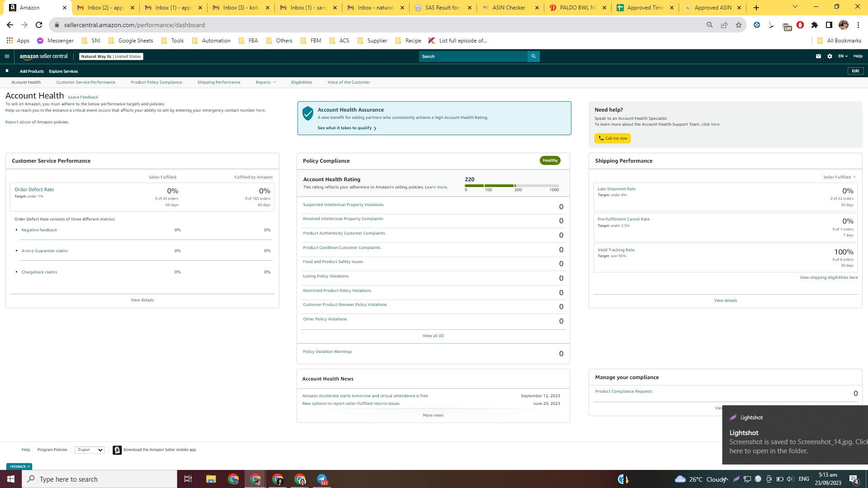Go to Shipping Performance tab
The width and height of the screenshot is (868, 488).
pyautogui.click(x=219, y=82)
